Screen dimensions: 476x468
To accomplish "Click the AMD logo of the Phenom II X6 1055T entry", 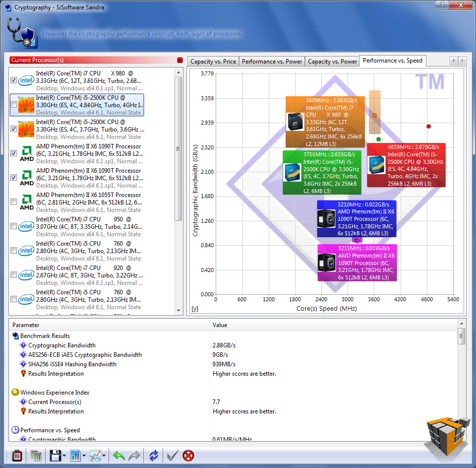I will (27, 202).
